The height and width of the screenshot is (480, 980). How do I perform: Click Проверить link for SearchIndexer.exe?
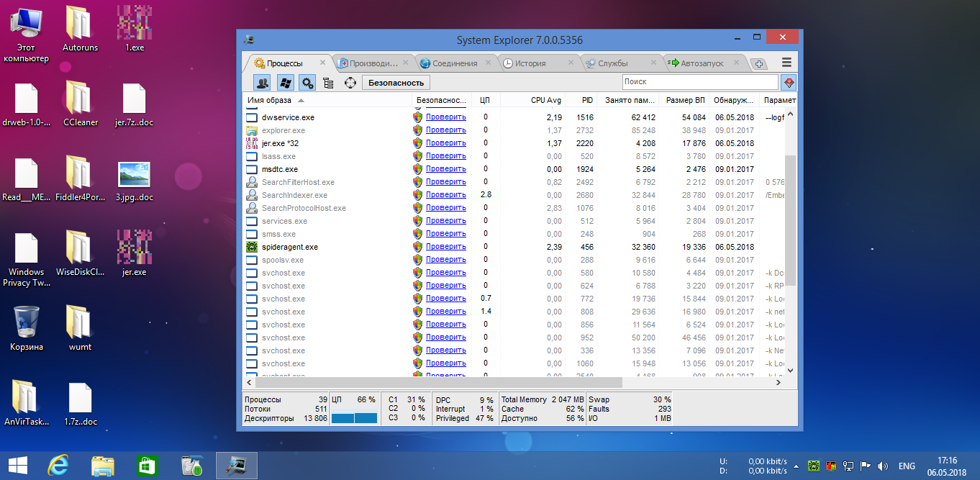(x=445, y=194)
